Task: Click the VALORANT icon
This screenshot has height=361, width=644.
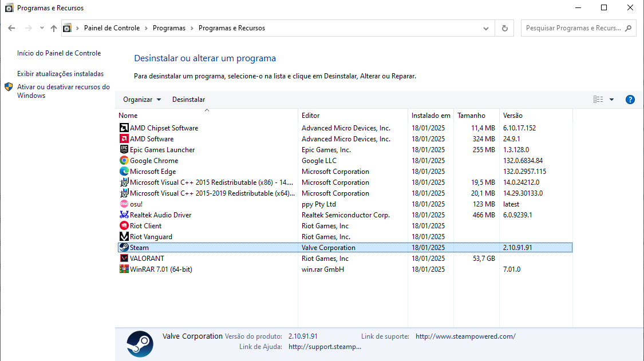Action: [x=124, y=259]
